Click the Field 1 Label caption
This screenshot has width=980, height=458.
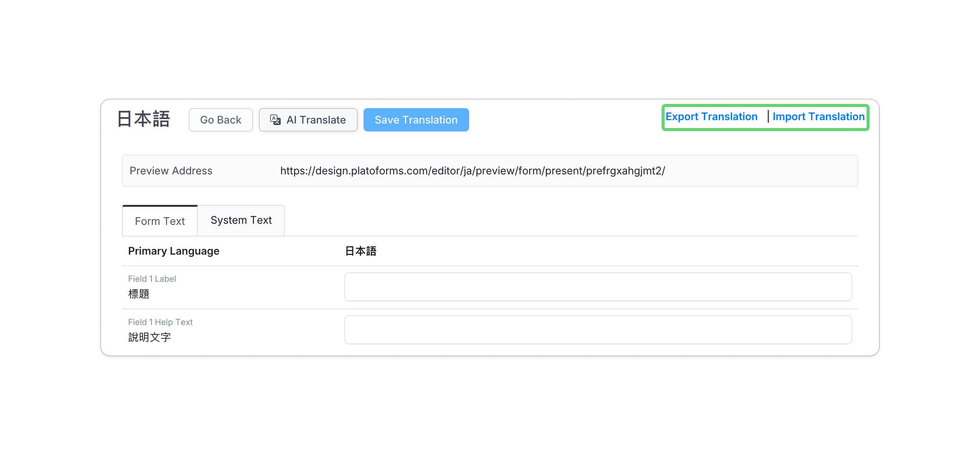[x=152, y=279]
